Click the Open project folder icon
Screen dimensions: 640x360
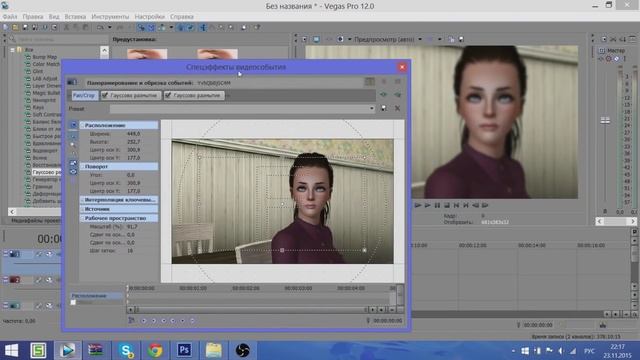pyautogui.click(x=15, y=27)
